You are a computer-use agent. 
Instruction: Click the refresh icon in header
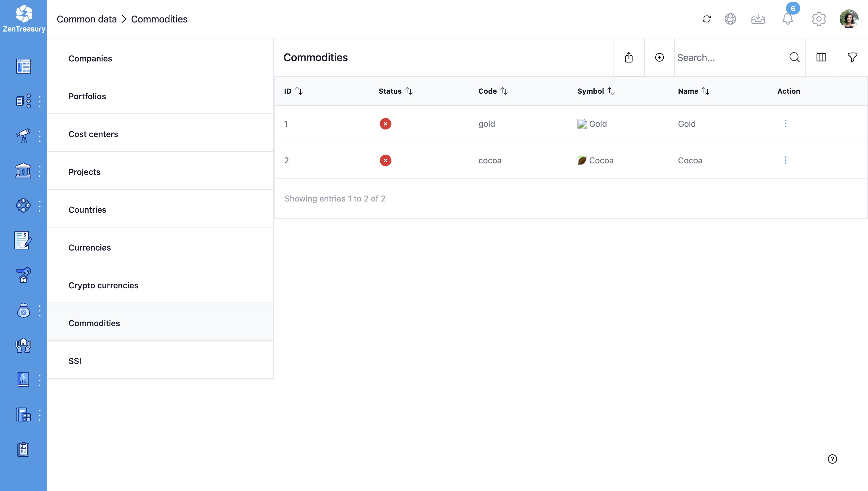707,19
